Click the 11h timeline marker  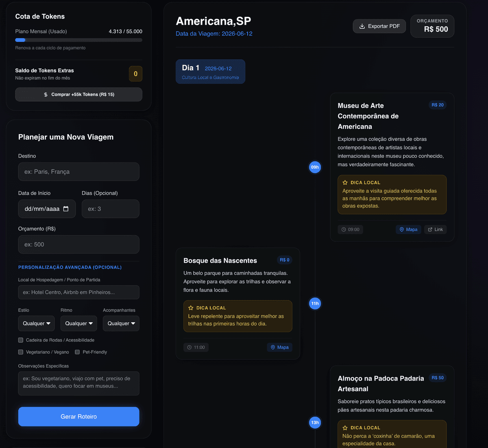point(315,303)
